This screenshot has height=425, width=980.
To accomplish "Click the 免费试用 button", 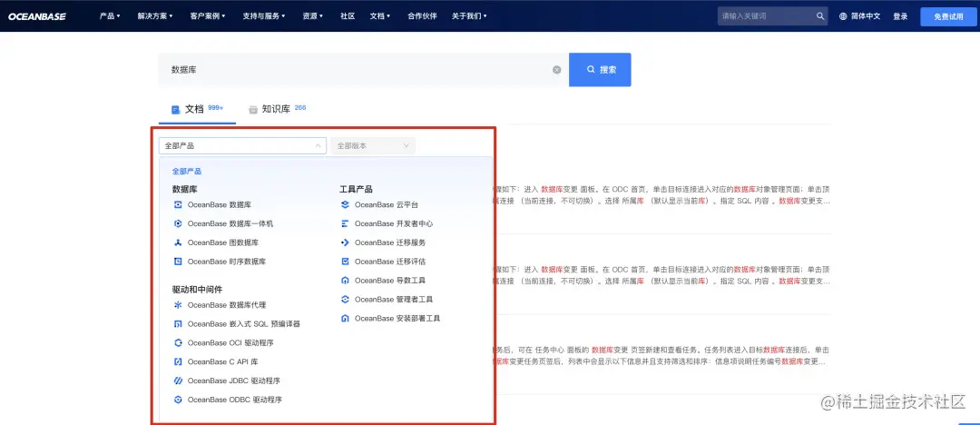I will tap(948, 17).
